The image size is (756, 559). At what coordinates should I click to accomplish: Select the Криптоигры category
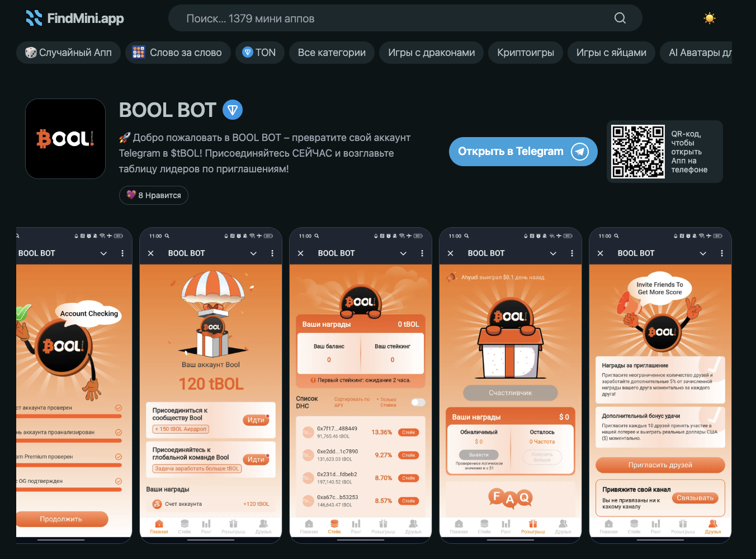click(x=526, y=53)
